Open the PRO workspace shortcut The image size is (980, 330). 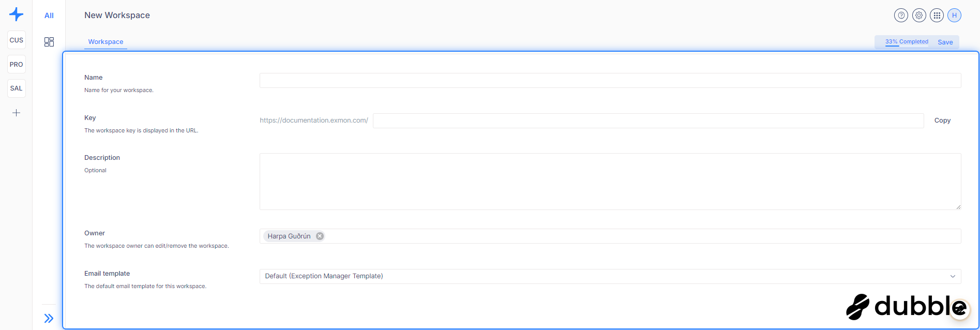[x=17, y=64]
